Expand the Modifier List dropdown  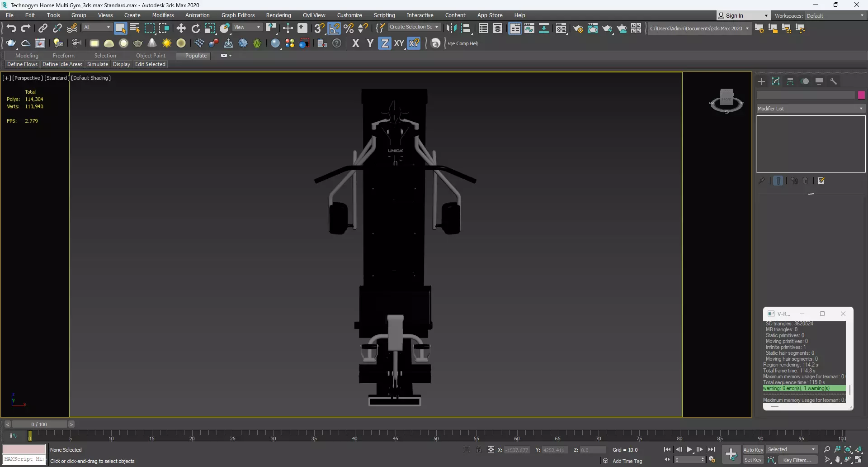pyautogui.click(x=811, y=109)
